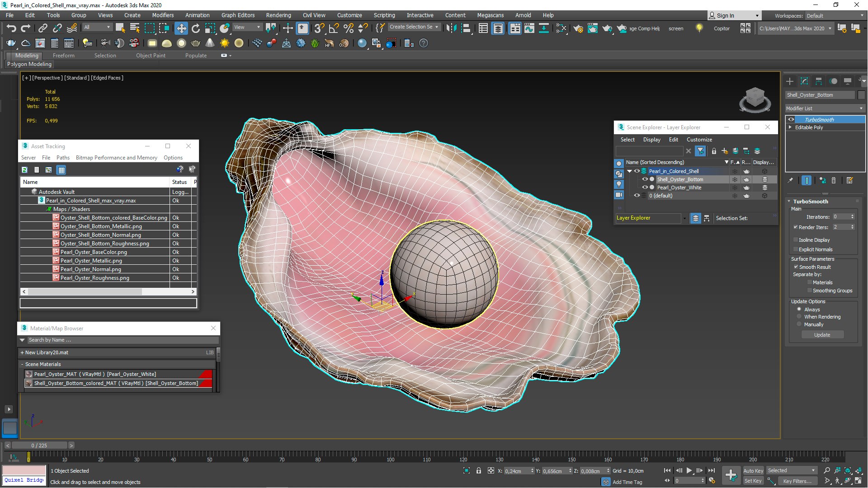Image resolution: width=868 pixels, height=488 pixels.
Task: Activate the Select and Rotate tool
Action: click(196, 28)
